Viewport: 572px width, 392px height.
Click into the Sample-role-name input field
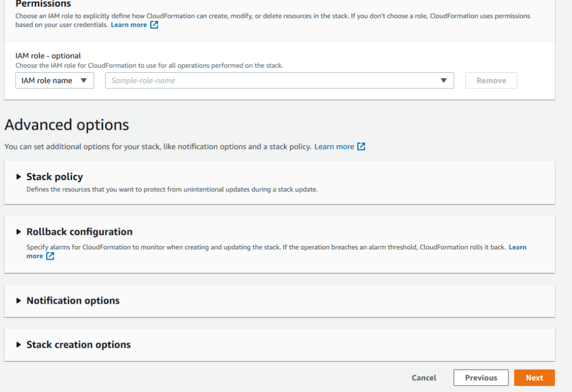pos(268,81)
